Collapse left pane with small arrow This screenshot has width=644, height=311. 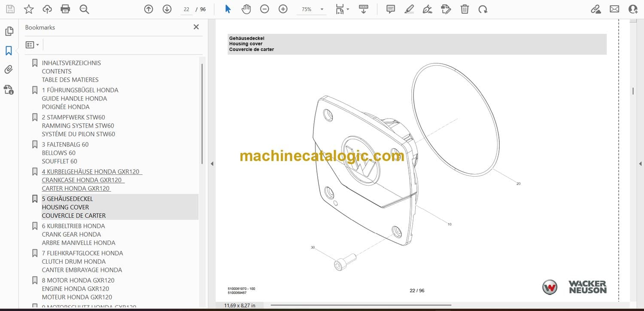pyautogui.click(x=211, y=164)
